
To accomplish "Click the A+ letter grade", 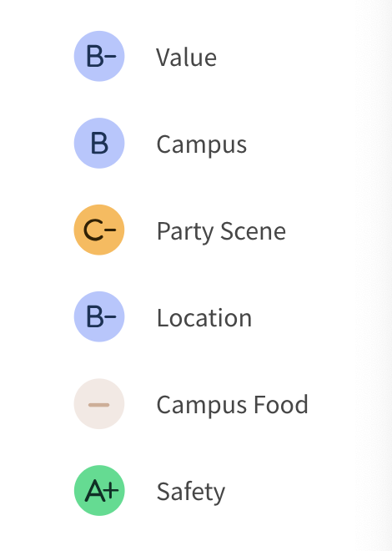I will tap(102, 491).
